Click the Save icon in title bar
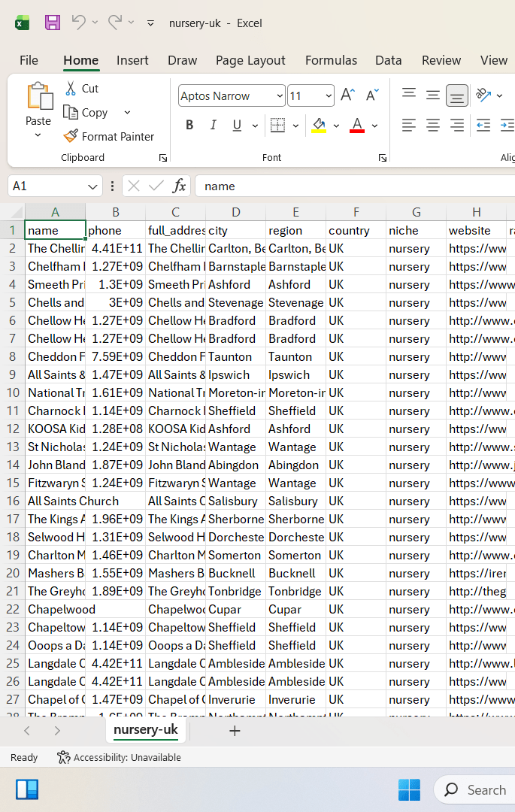Screen dimensions: 515x812 click(x=53, y=23)
